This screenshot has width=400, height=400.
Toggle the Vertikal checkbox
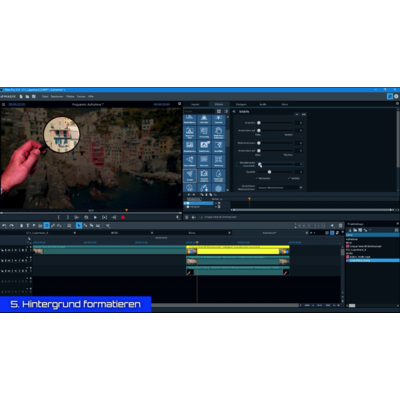[289, 178]
